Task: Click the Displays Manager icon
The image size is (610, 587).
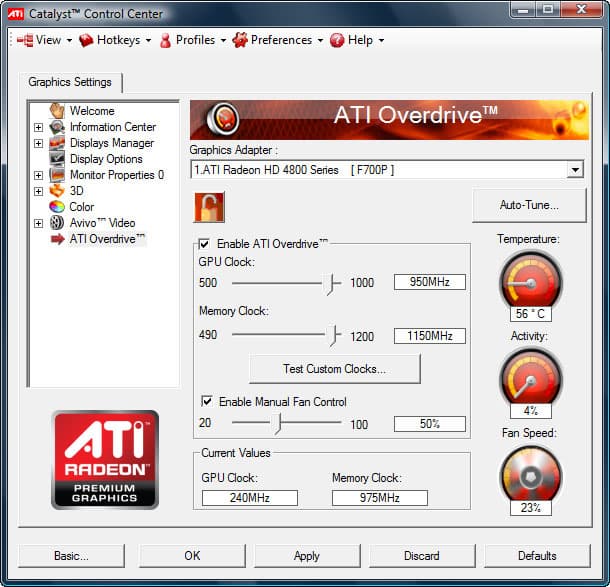Action: (57, 143)
